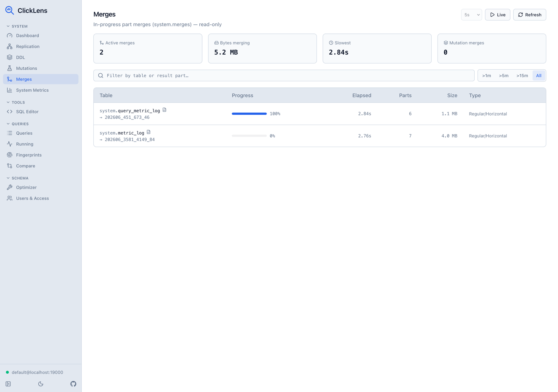The image size is (558, 392).
Task: Open the Queries list icon
Action: tap(10, 133)
